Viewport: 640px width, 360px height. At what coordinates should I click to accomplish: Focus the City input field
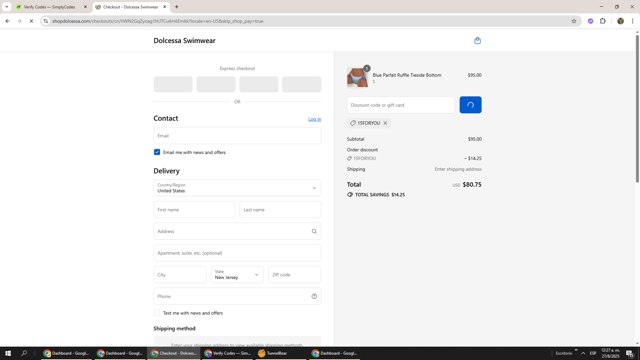[x=180, y=275]
